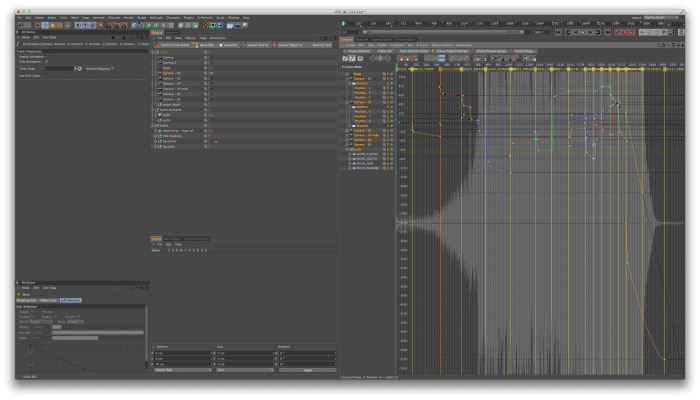Click the Atom array green icon
The width and height of the screenshot is (700, 400).
click(160, 131)
